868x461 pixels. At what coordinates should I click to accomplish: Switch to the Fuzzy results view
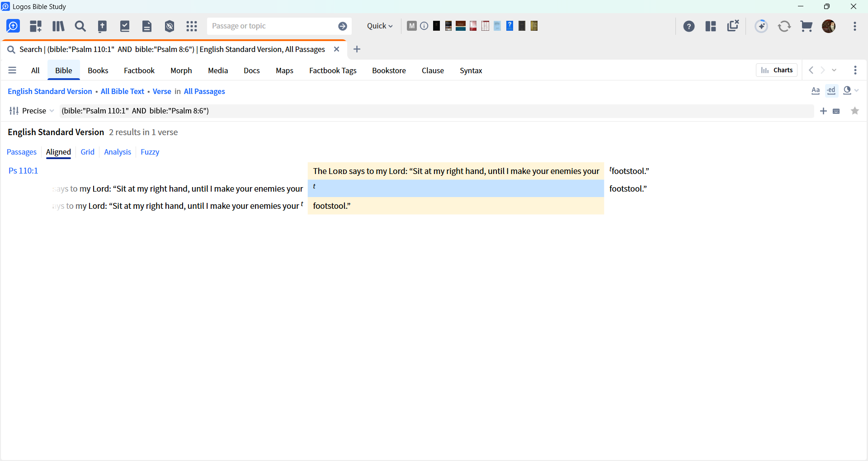click(150, 152)
